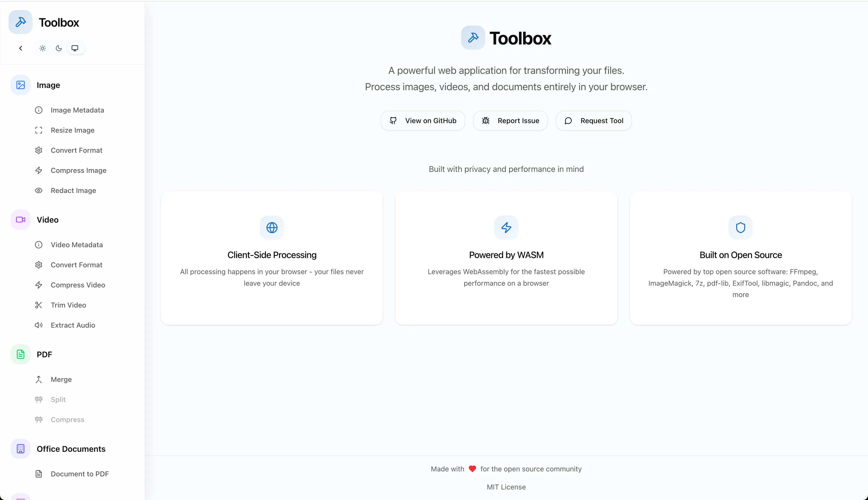Open Convert Format under Image
The width and height of the screenshot is (868, 500).
[x=77, y=151]
